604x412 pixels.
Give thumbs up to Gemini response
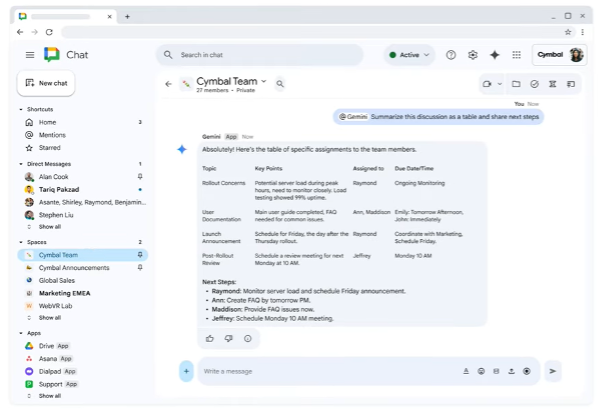coord(210,338)
